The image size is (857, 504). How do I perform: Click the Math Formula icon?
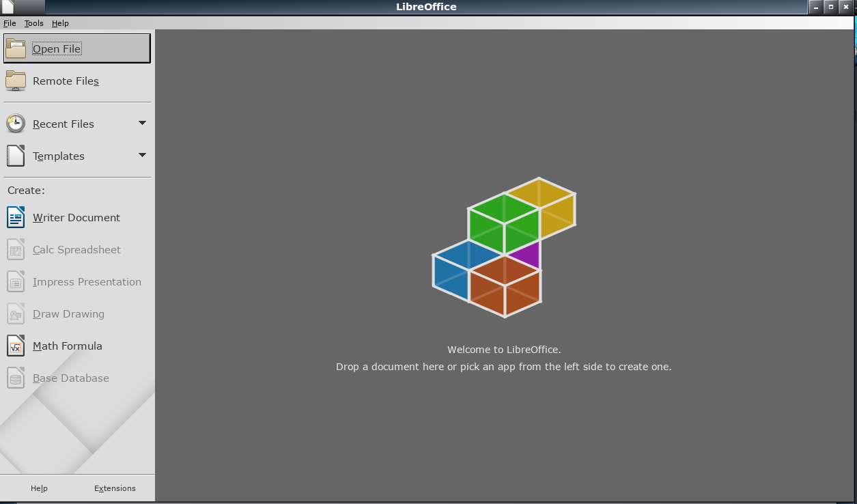(16, 346)
